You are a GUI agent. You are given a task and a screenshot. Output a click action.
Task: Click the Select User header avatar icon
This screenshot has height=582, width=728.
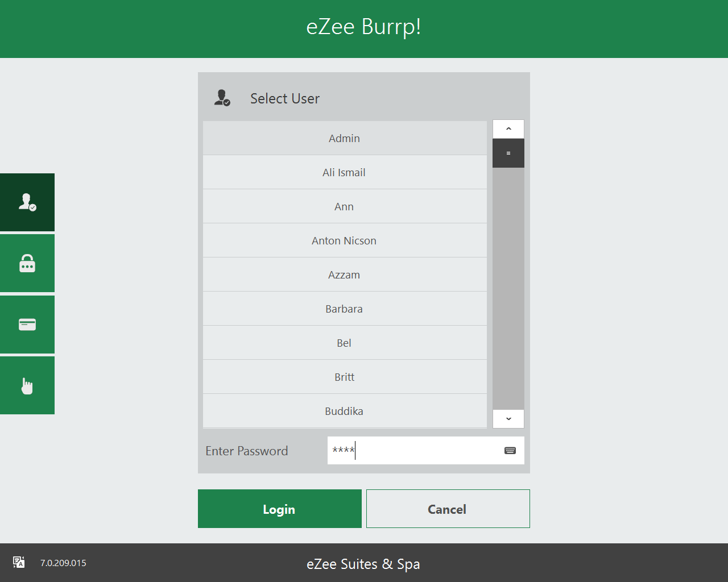click(x=222, y=98)
